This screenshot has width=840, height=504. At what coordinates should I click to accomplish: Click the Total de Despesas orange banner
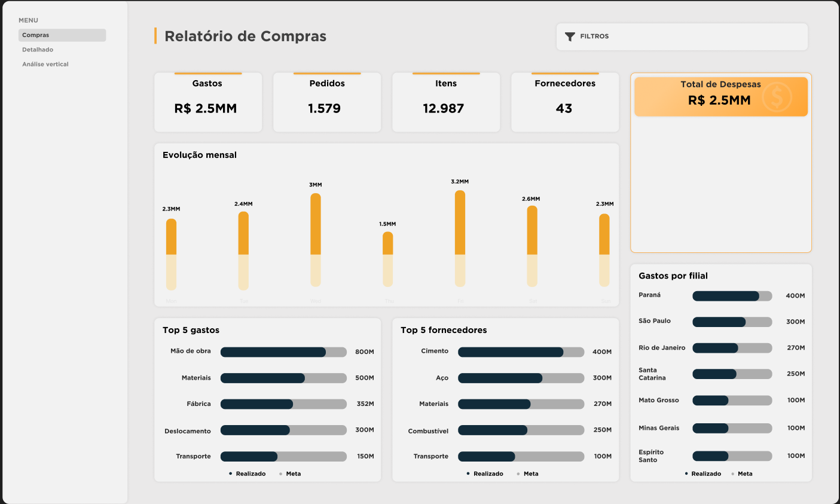coord(720,96)
